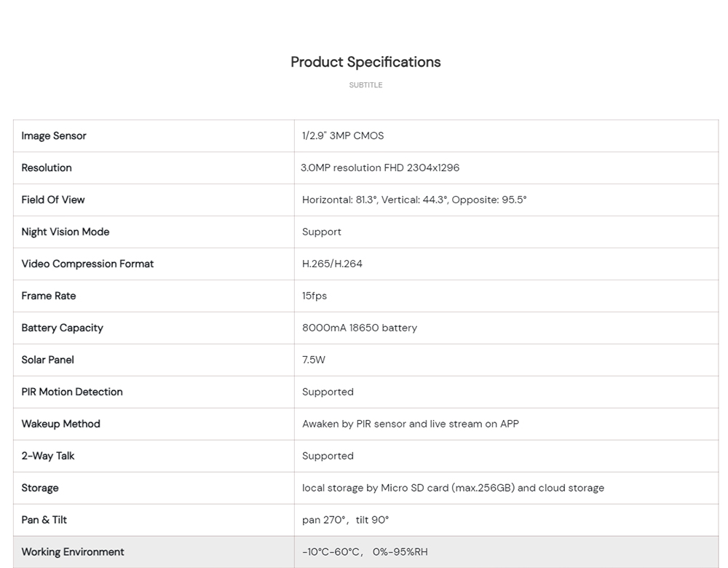728x568 pixels.
Task: Click the Product Specifications heading
Action: coord(365,62)
